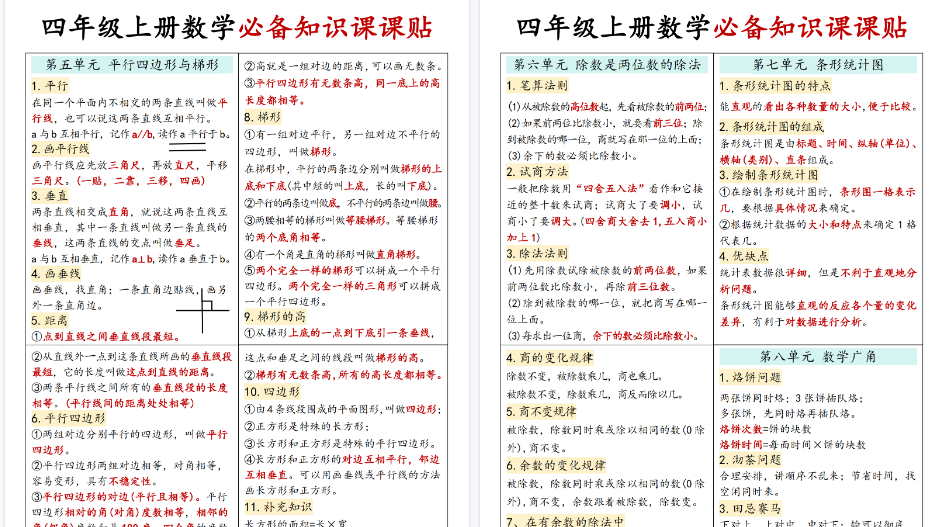Click the section title 2. 条形统计图的组成
This screenshot has width=937, height=527.
click(x=771, y=127)
